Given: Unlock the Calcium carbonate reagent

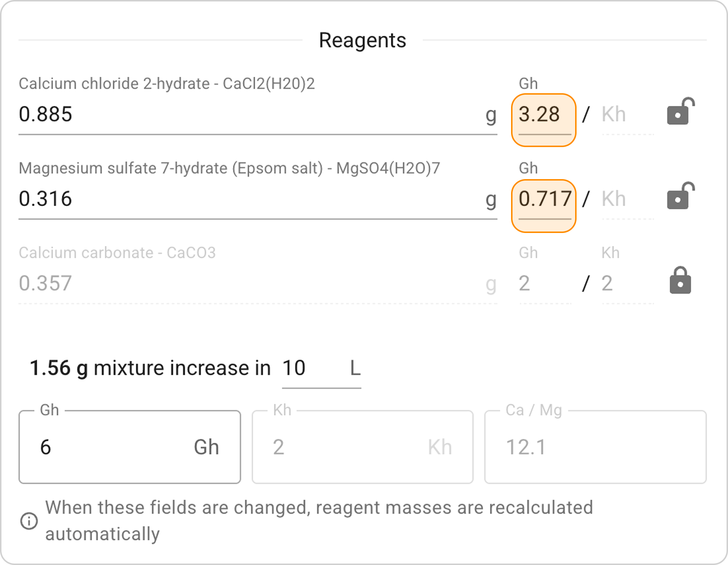Looking at the screenshot, I should [680, 281].
